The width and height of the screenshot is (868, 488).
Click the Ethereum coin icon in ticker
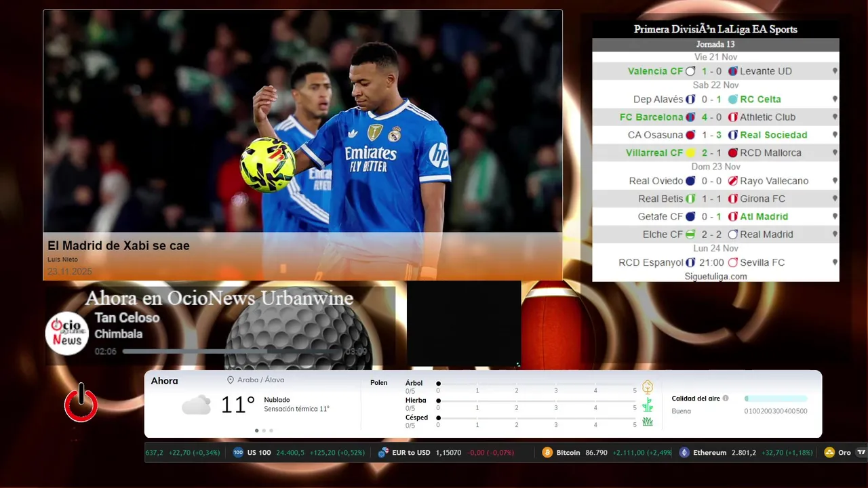point(684,453)
